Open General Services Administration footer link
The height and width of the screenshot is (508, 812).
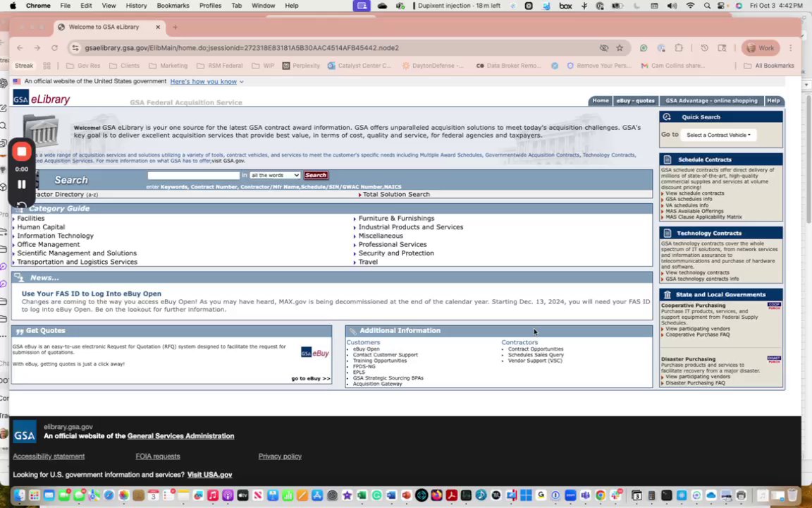(x=180, y=436)
